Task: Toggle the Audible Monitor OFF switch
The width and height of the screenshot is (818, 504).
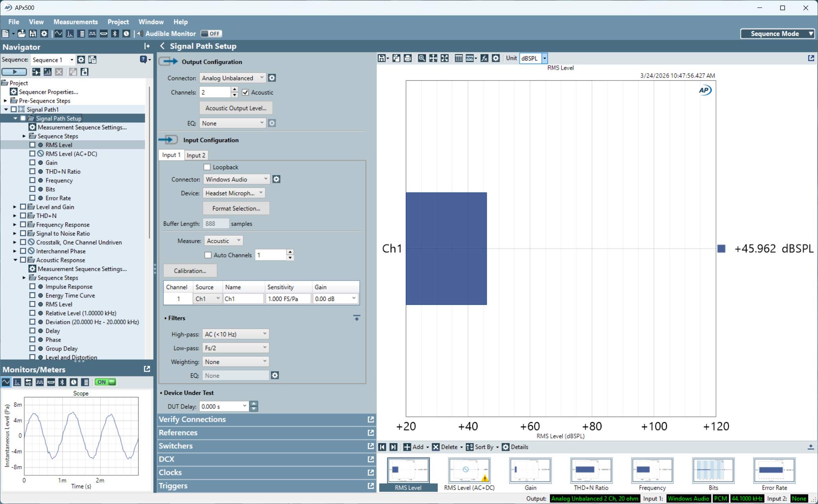Action: point(211,34)
